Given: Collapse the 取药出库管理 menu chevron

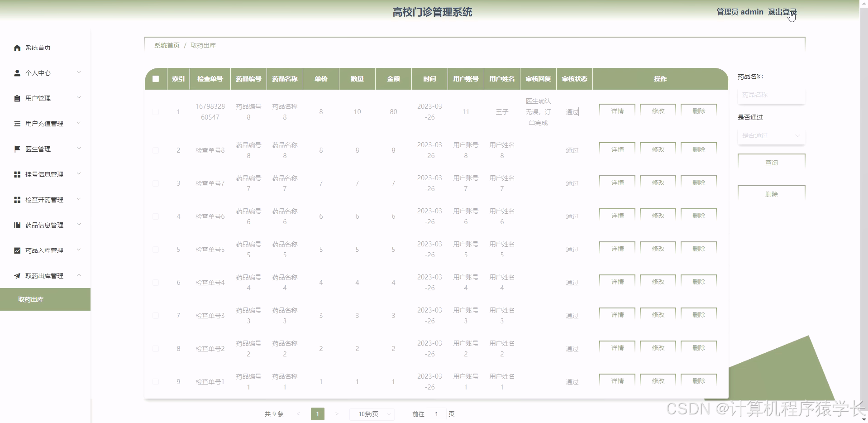Looking at the screenshot, I should 79,275.
